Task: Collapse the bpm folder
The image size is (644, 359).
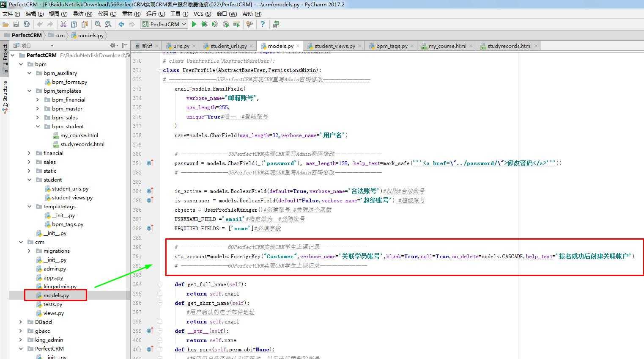Action: tap(21, 64)
